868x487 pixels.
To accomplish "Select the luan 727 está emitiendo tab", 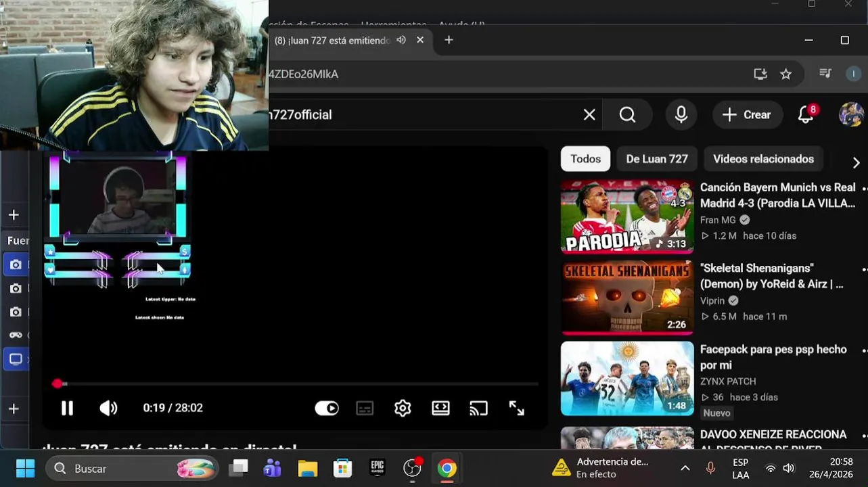I will click(332, 41).
